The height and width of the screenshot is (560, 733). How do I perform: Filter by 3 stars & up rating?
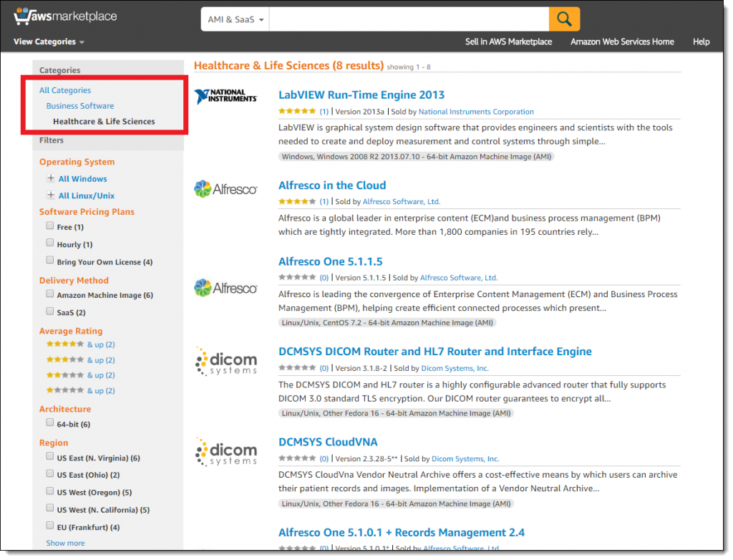(80, 359)
